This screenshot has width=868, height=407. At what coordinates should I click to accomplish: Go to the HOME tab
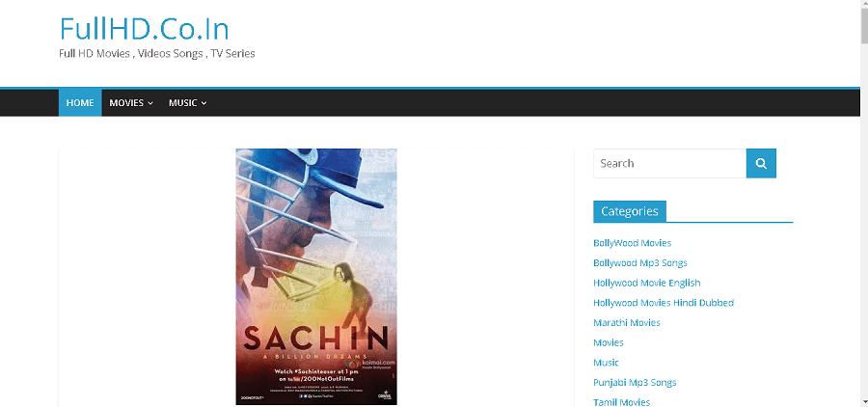(x=80, y=103)
